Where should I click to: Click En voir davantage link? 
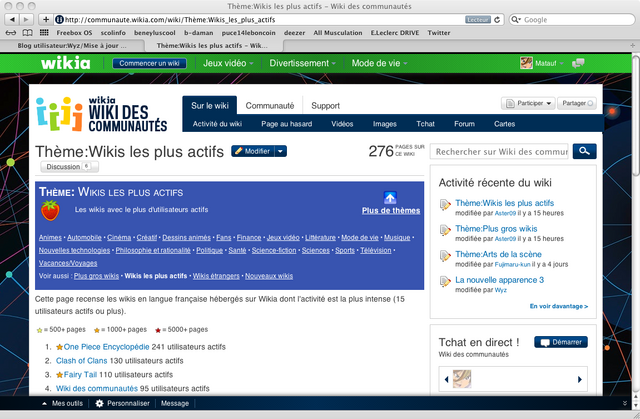click(x=559, y=306)
